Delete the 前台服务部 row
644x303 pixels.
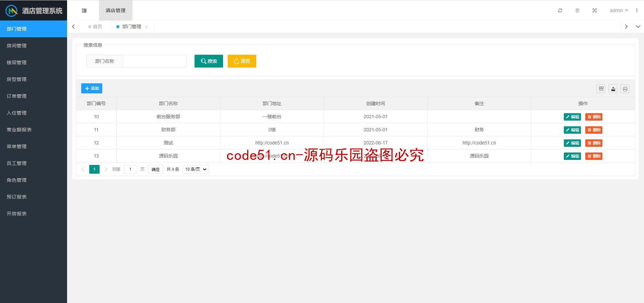(x=594, y=117)
